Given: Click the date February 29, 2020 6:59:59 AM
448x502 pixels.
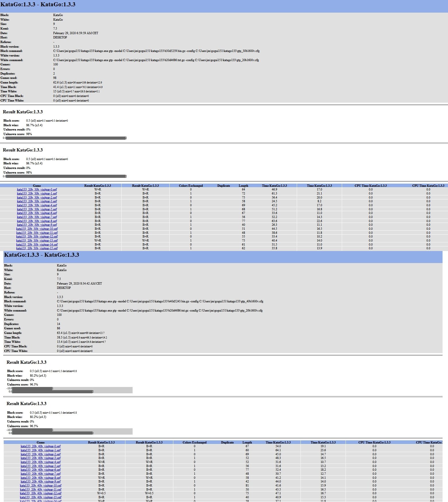Looking at the screenshot, I should click(x=75, y=33).
